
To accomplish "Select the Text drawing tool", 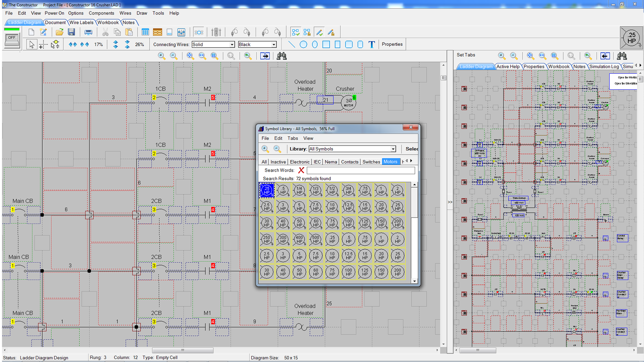I will coord(372,44).
